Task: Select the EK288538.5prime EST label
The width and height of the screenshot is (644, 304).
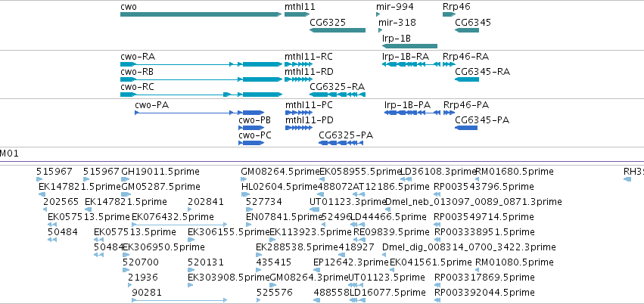Action: [297, 247]
